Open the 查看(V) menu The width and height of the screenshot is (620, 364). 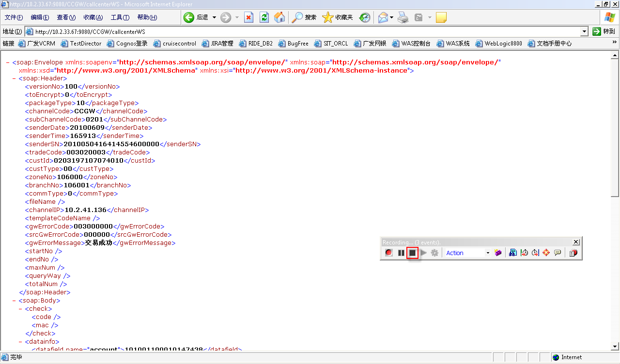[x=66, y=17]
